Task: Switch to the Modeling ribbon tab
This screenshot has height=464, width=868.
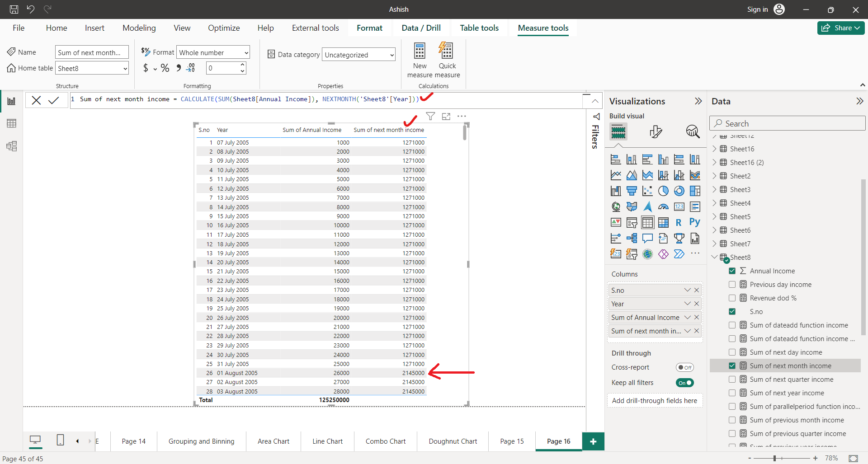Action: click(139, 28)
